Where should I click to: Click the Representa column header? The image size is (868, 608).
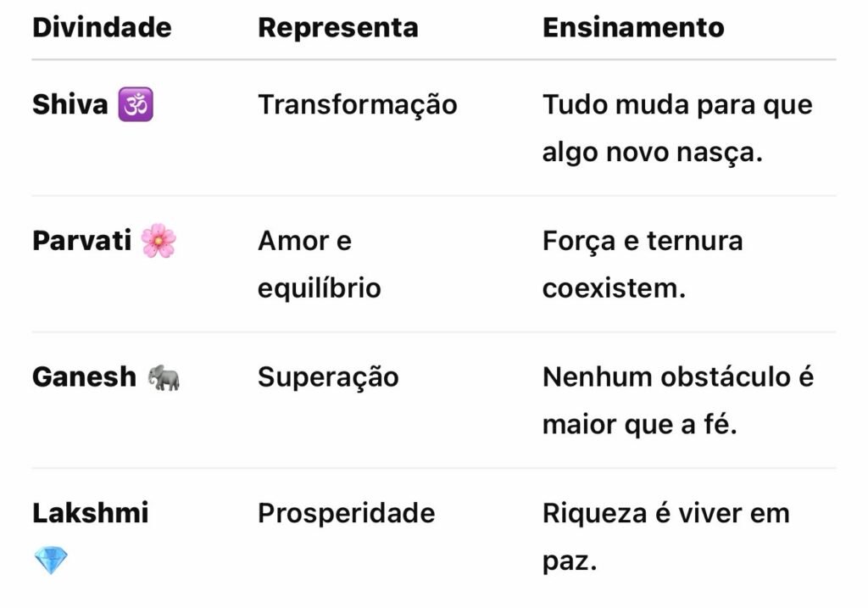point(337,27)
